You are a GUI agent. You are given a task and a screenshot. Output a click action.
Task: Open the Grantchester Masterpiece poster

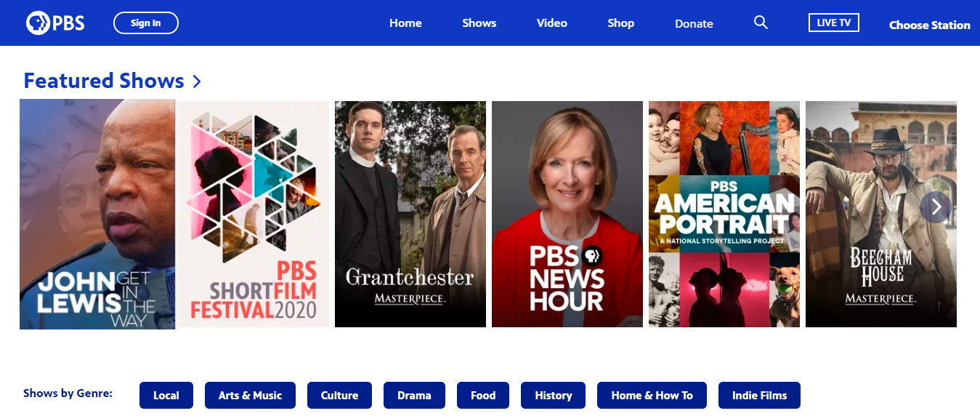[x=410, y=214]
